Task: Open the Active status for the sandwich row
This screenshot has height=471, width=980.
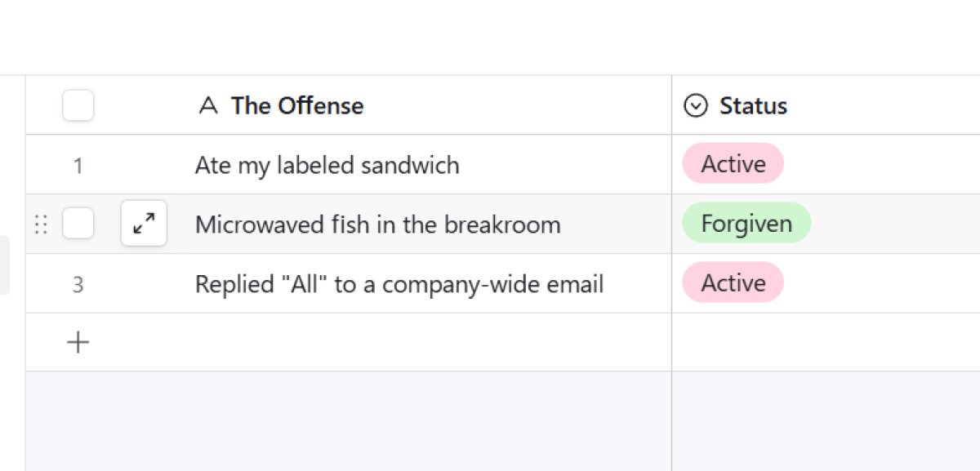Action: 733,164
